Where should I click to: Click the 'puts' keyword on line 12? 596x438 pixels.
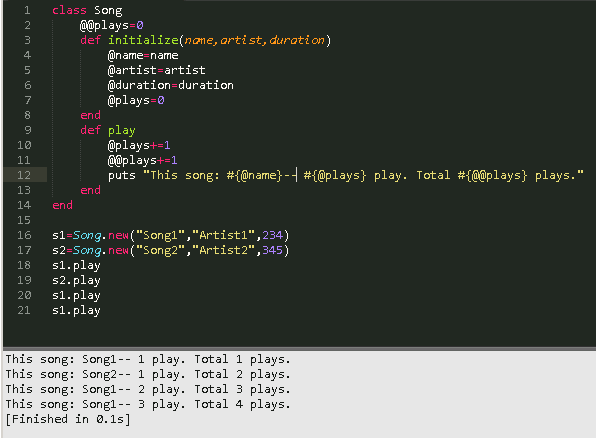[x=122, y=175]
